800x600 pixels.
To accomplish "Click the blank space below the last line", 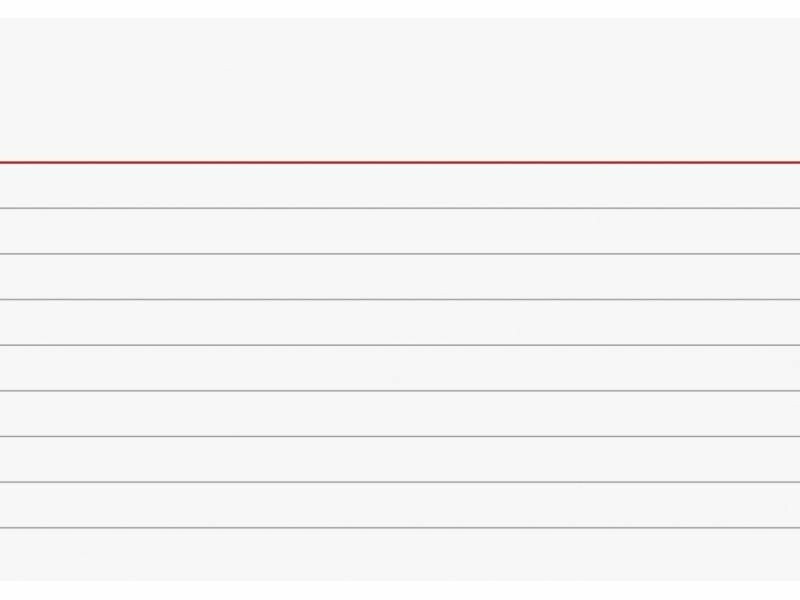I will (x=400, y=553).
